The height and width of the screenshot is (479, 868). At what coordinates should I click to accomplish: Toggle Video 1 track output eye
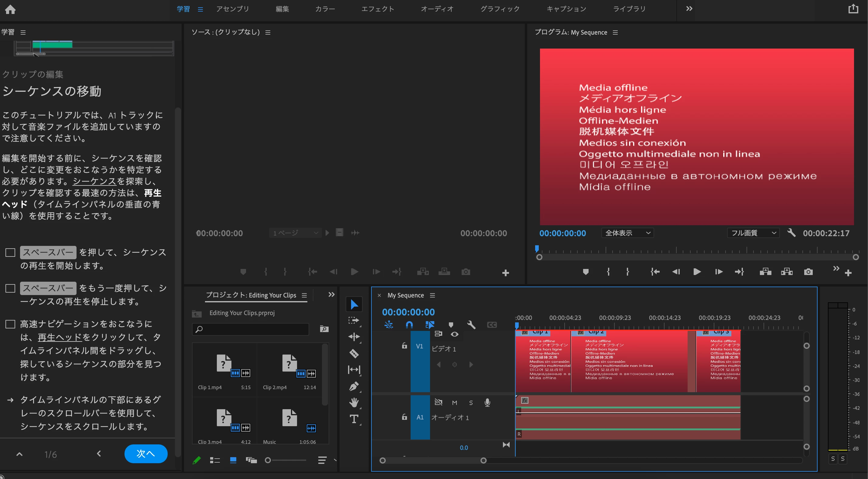pos(455,334)
